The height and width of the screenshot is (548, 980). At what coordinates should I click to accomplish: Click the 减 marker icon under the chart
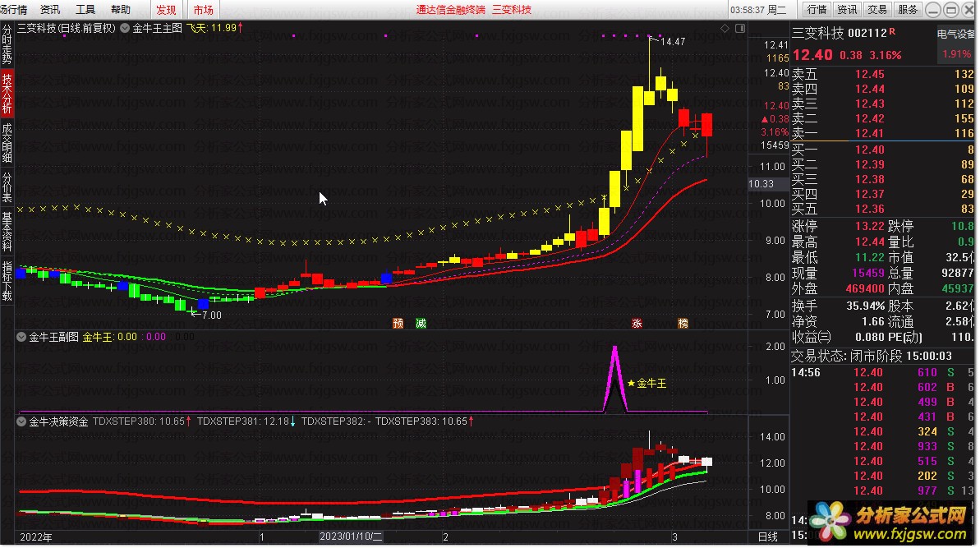421,323
